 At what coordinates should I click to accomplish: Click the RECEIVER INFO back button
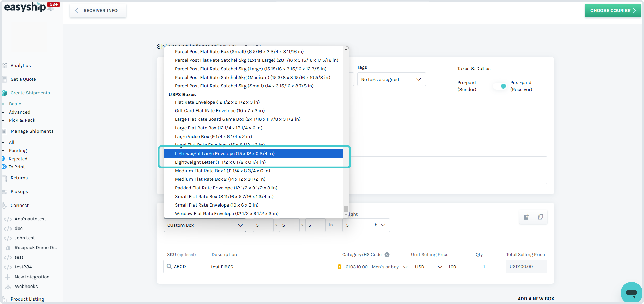98,11
